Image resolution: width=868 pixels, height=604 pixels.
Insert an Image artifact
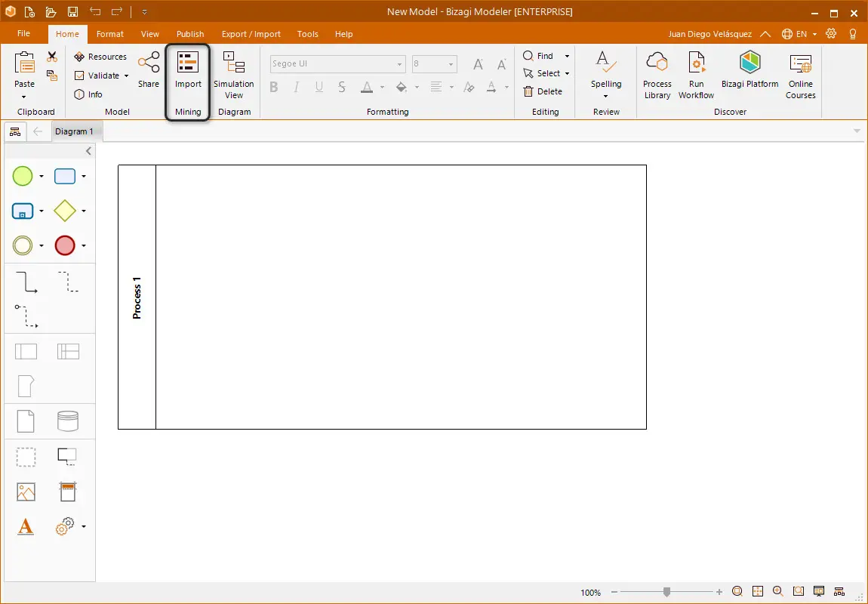26,492
